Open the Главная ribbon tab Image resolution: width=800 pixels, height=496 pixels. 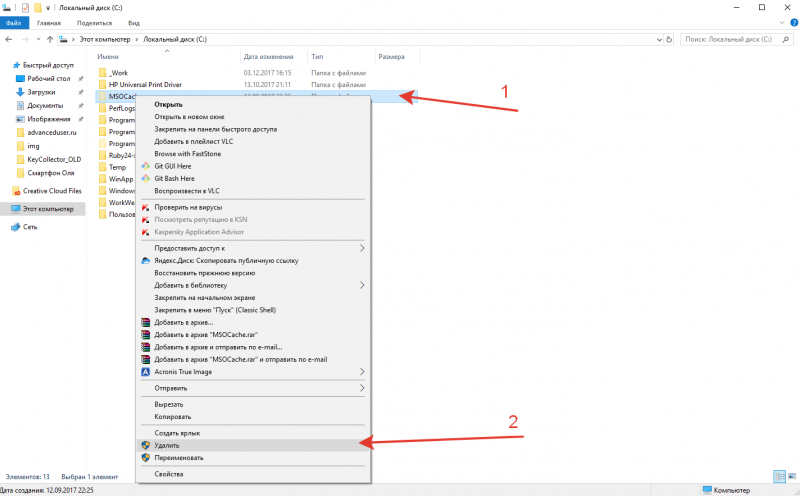point(49,23)
